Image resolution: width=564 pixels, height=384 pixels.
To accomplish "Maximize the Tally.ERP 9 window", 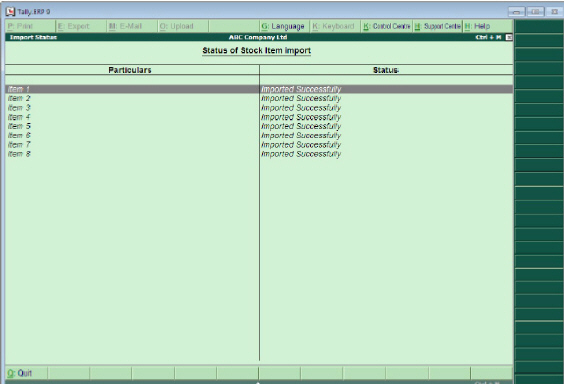I will pyautogui.click(x=535, y=12).
